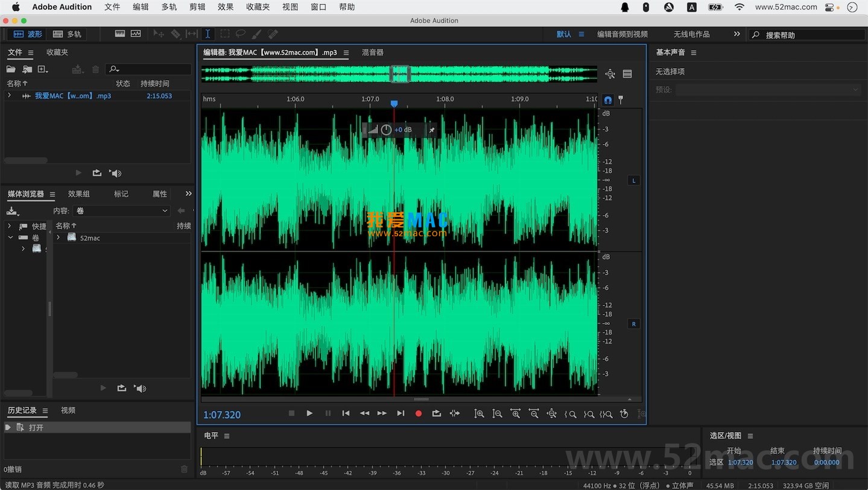Viewport: 868px width, 490px height.
Task: Open the 内容 volume dropdown
Action: pos(122,210)
